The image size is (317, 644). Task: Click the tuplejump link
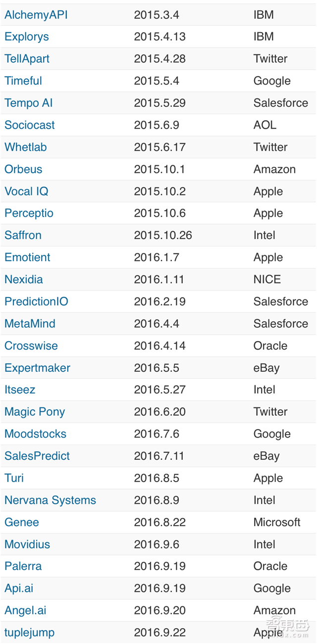click(x=30, y=633)
